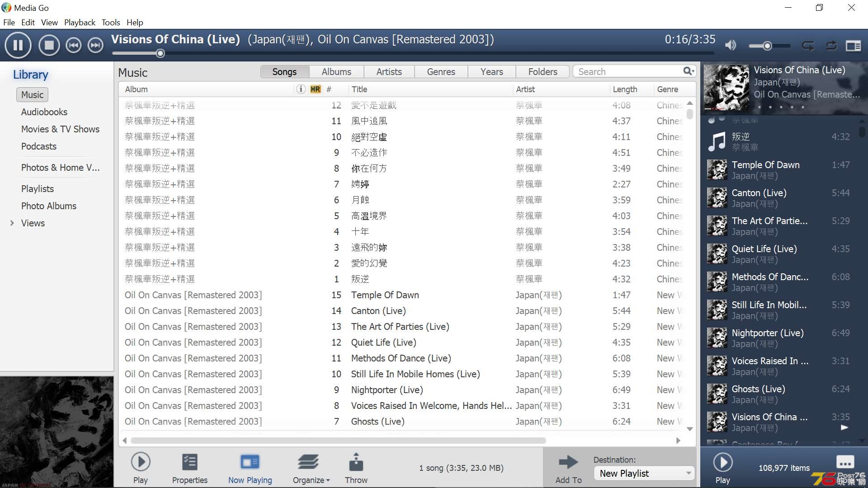Open the Help menu
Screen dimensions: 868x488
click(x=135, y=22)
